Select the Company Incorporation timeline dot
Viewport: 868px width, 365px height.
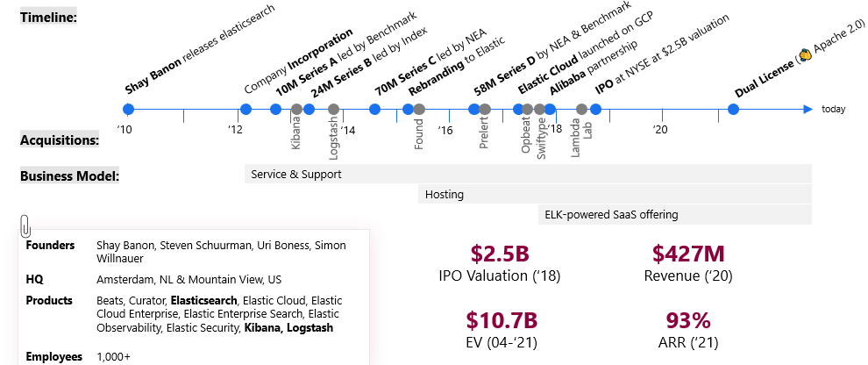pos(245,110)
